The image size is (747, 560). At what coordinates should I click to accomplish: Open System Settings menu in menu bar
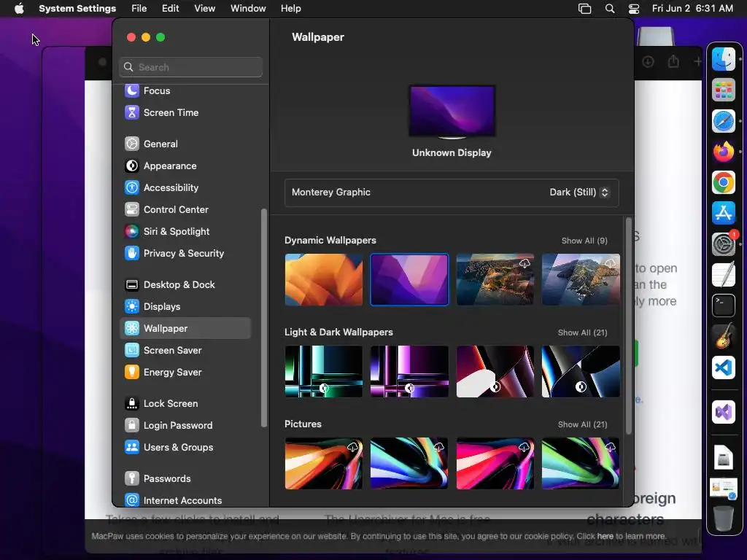click(x=77, y=9)
